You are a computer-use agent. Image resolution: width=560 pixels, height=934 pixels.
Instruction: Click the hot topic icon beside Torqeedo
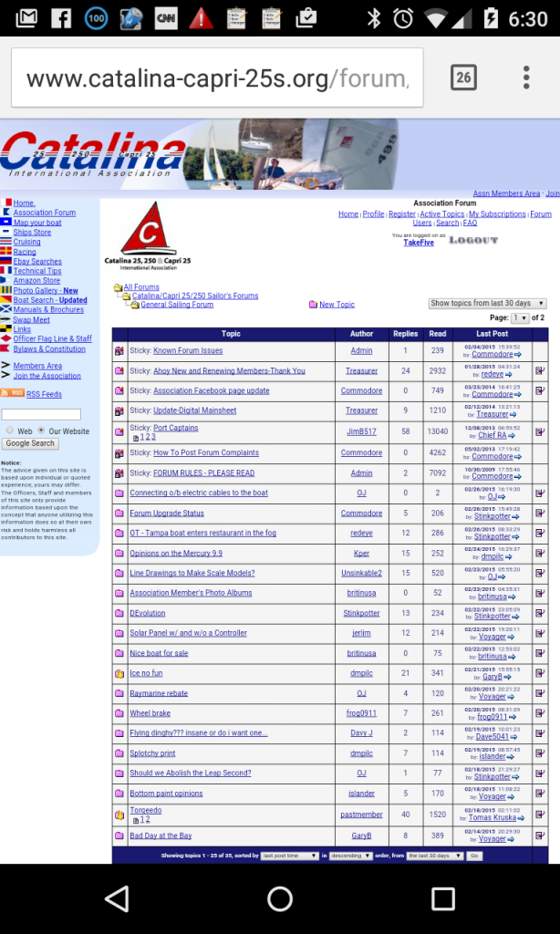[x=119, y=815]
